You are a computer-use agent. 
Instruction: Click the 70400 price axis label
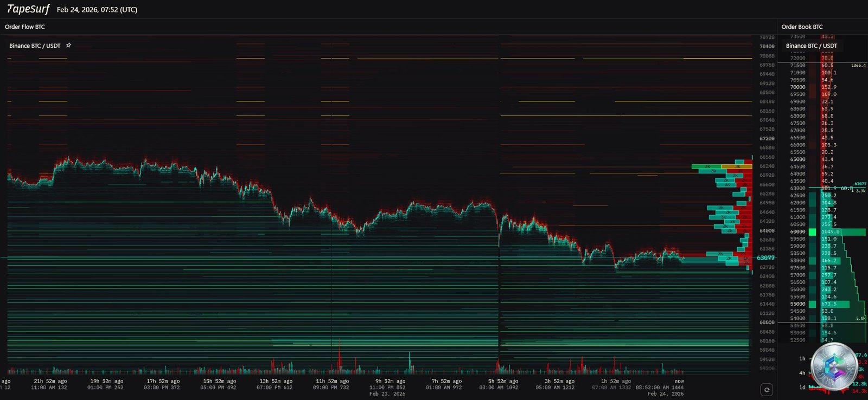click(767, 47)
